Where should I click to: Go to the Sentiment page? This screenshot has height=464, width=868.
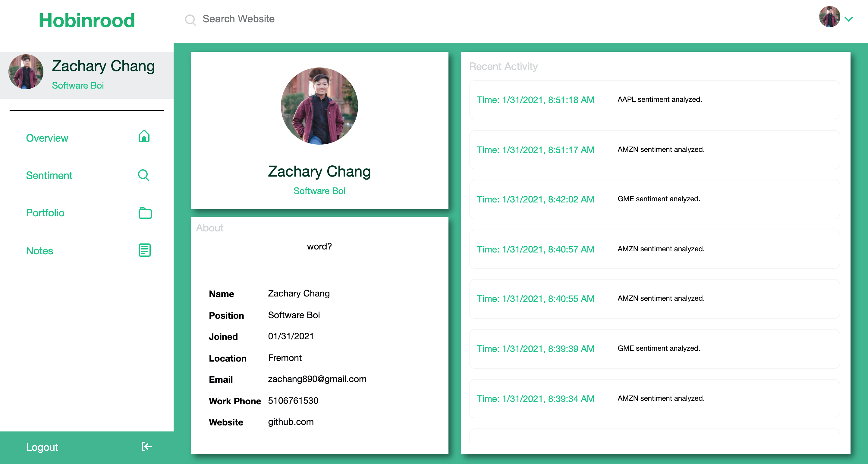coord(49,176)
